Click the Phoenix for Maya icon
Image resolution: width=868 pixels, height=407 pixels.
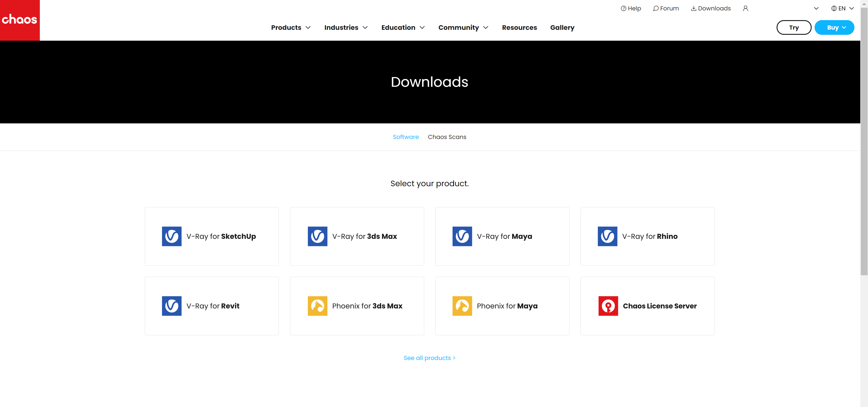pos(462,306)
